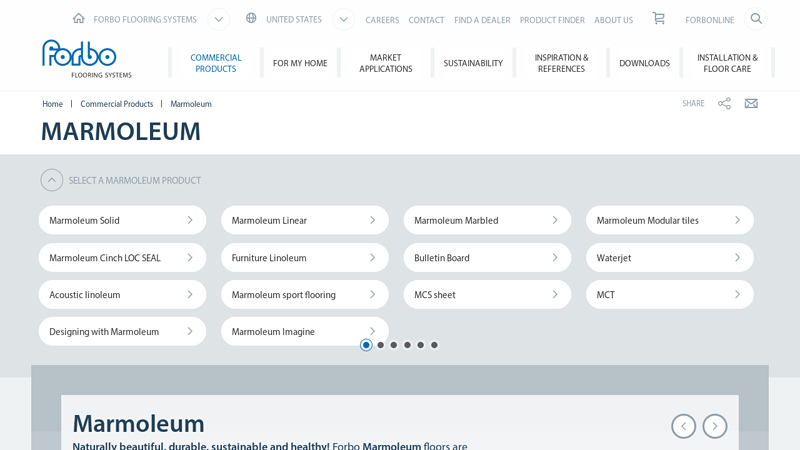Viewport: 800px width, 450px height.
Task: Click the Commercial Products breadcrumb link
Action: click(x=116, y=104)
